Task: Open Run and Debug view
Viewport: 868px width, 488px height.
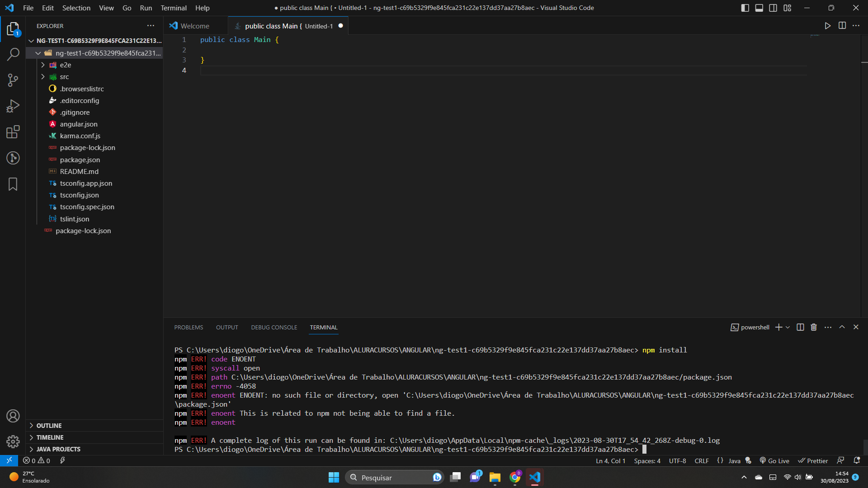Action: pos(13,106)
